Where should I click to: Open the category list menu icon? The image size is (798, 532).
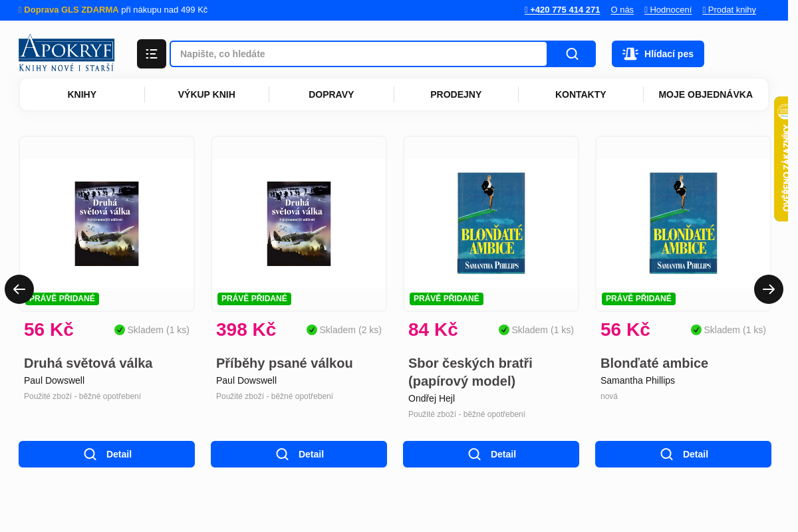tap(152, 54)
